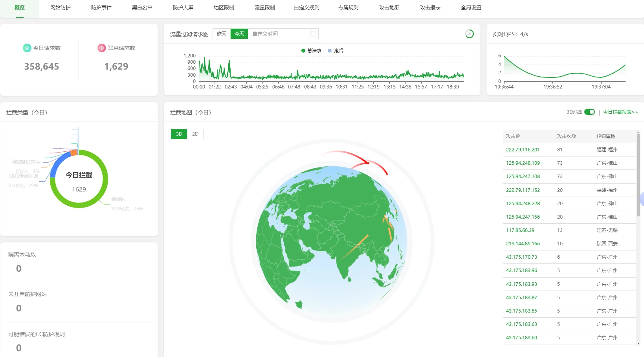Click the red eye icon for malicious requests
This screenshot has width=644, height=357.
click(x=102, y=48)
